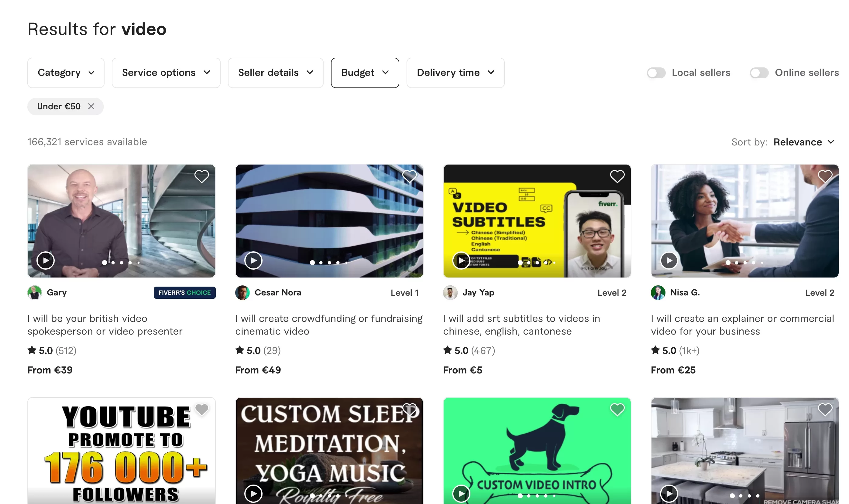Click 166,321 services available text
The height and width of the screenshot is (504, 849).
click(x=87, y=142)
